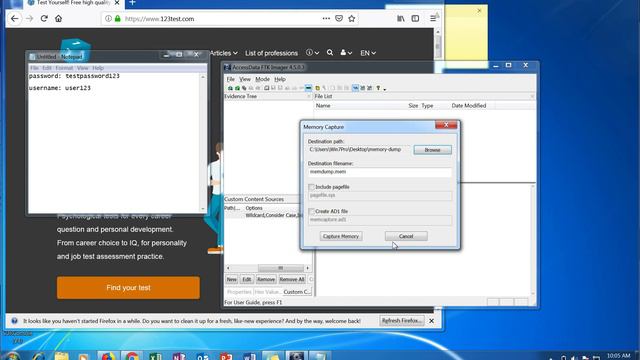The image size is (640, 360).
Task: Click in the Destination filename field
Action: coord(380,172)
